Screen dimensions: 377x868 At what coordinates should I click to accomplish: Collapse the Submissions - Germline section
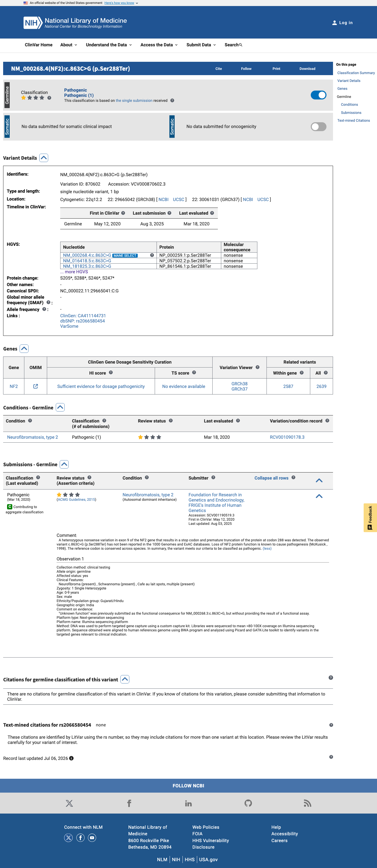point(64,464)
